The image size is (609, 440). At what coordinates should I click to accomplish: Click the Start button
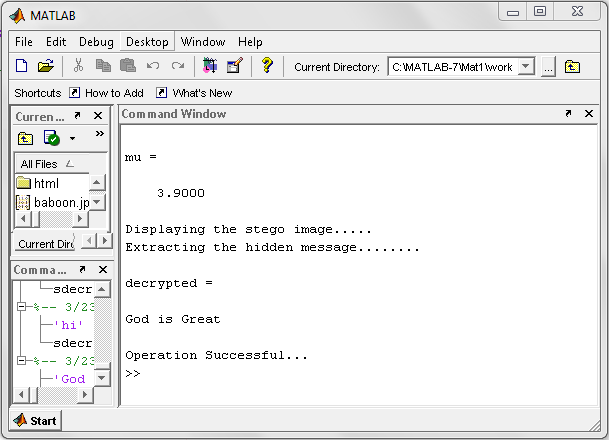coord(35,420)
